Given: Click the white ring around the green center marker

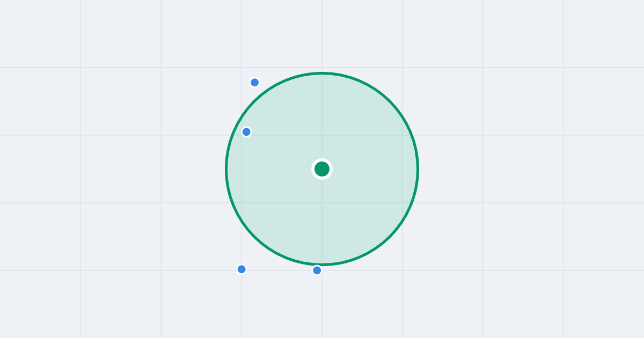Looking at the screenshot, I should [x=322, y=160].
